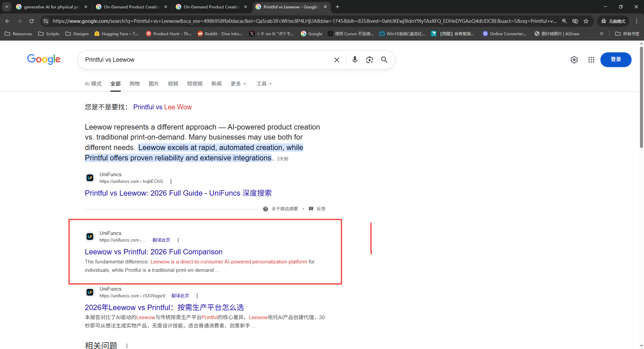Open Google Lens image search
Image resolution: width=644 pixels, height=349 pixels.
coord(370,60)
